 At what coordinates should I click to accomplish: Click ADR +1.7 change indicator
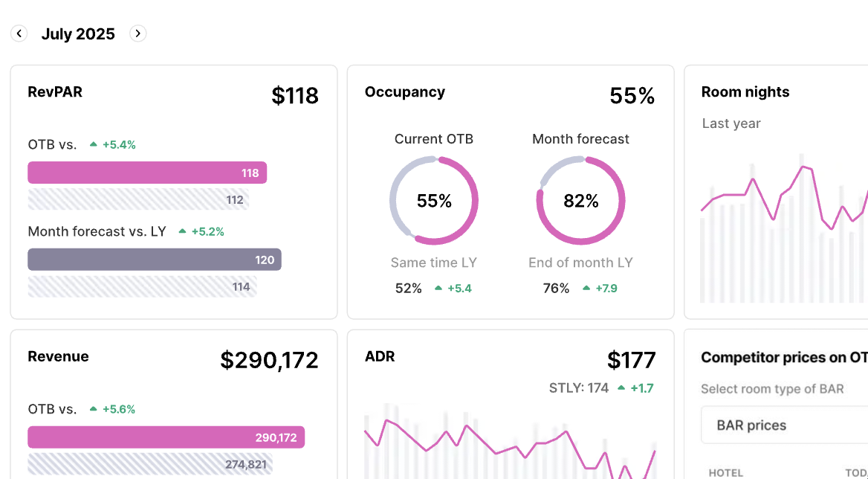(635, 388)
